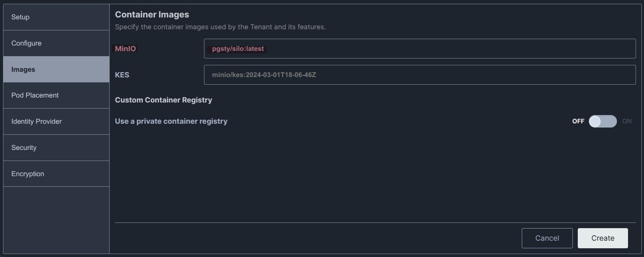
Task: Click the ON label beside the switch
Action: (627, 121)
